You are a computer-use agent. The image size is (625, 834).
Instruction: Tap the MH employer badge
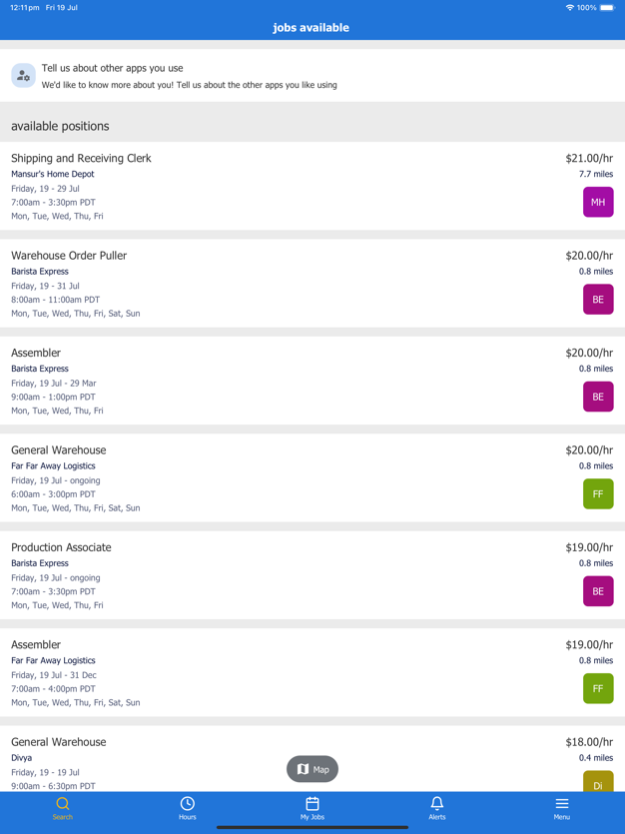pyautogui.click(x=598, y=202)
